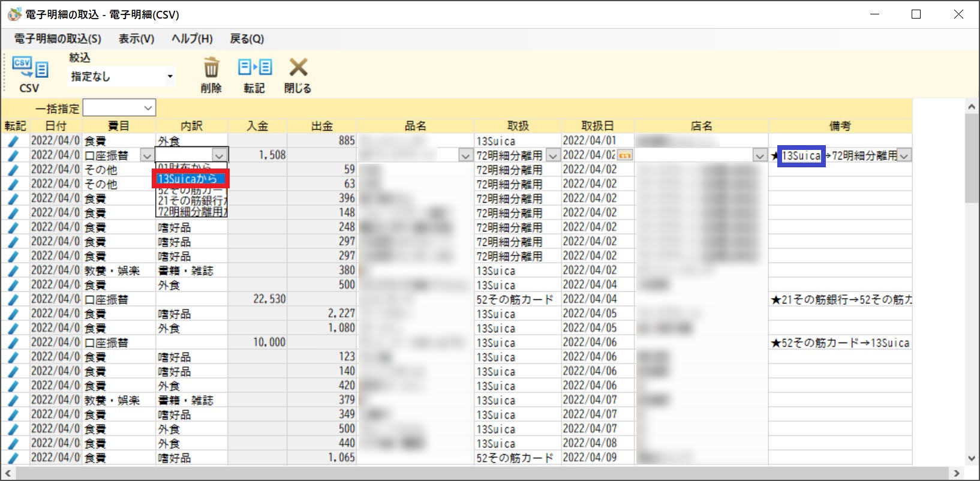
Task: Click the 備考 column header
Action: coord(840,126)
